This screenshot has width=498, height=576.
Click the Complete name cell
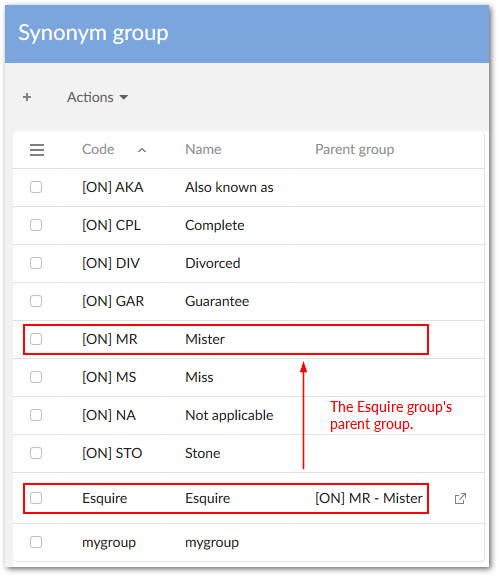[x=214, y=225]
